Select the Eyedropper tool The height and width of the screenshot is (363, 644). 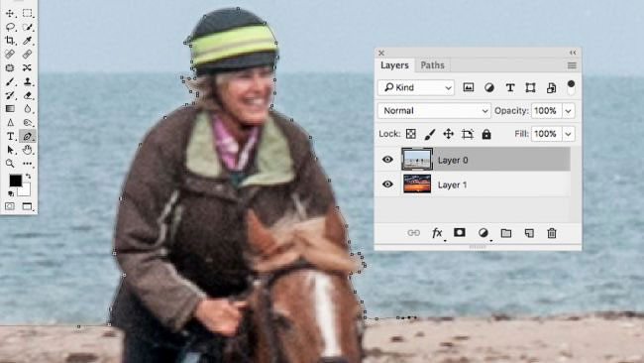click(x=27, y=41)
